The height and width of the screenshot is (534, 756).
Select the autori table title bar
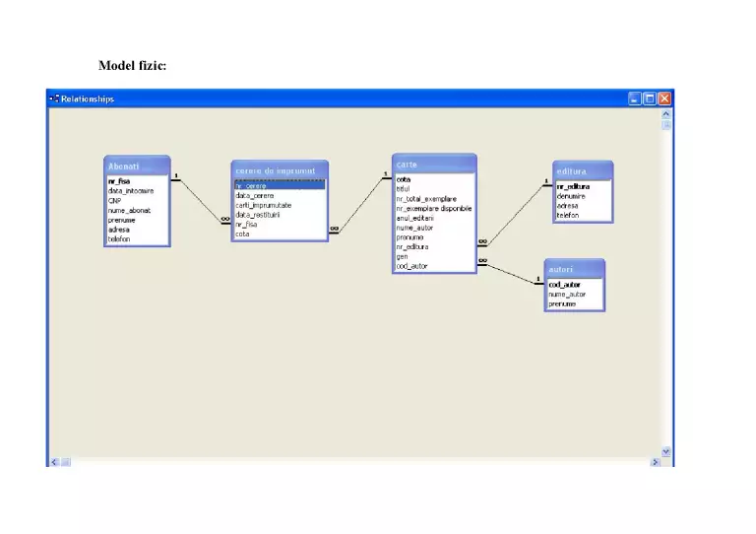pos(575,269)
